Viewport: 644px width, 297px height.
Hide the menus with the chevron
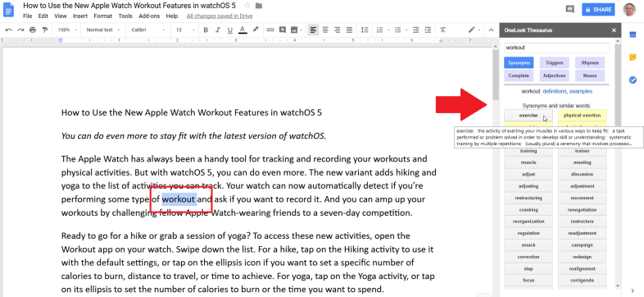(x=491, y=30)
